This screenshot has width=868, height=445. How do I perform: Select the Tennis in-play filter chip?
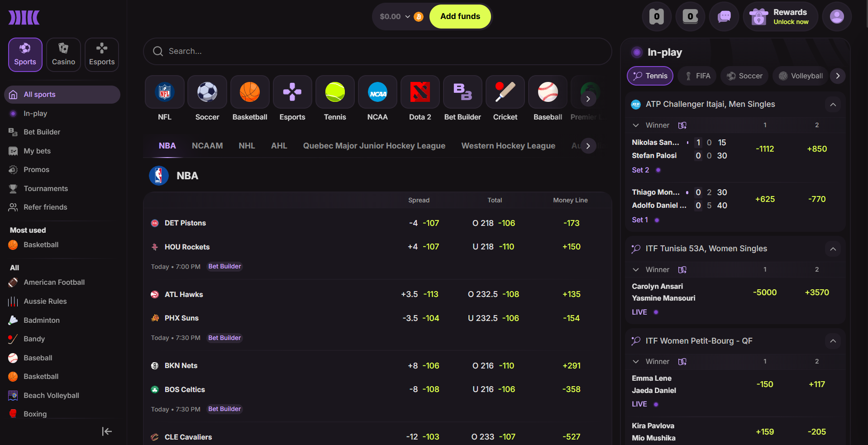650,76
